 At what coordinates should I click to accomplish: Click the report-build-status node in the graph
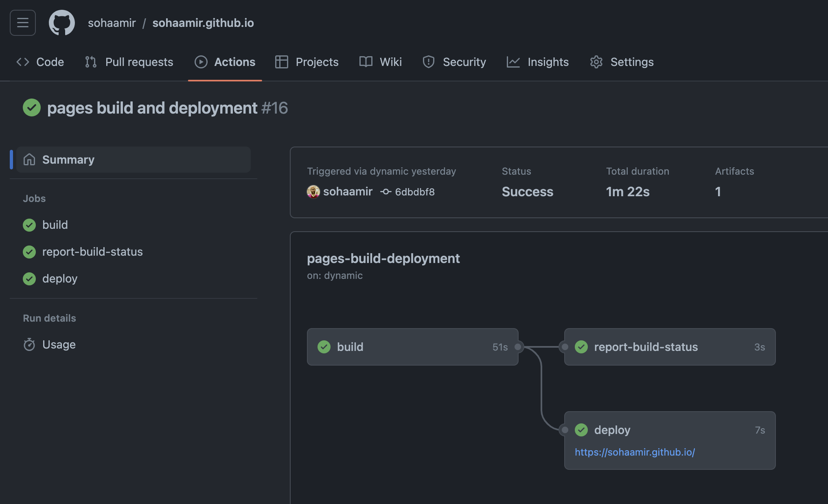pos(646,347)
